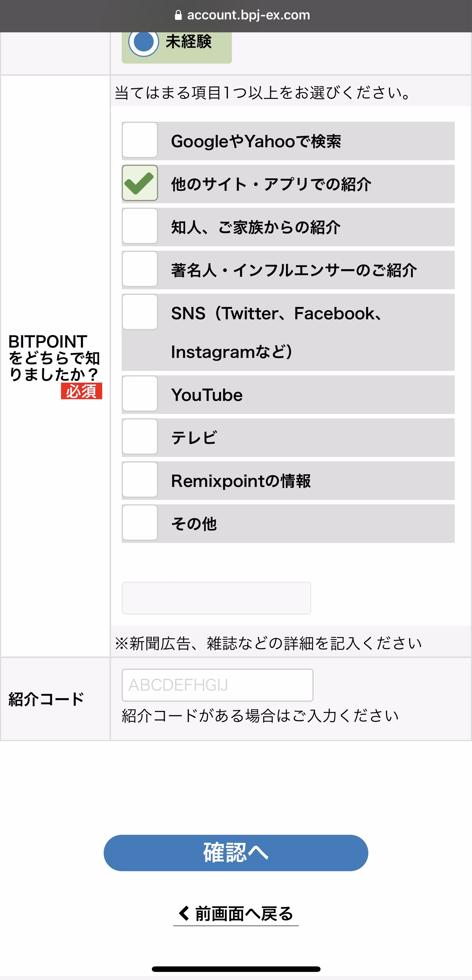Uncheck 他のサイト・アプリでの紹介 checkbox
Image resolution: width=472 pixels, height=980 pixels.
[140, 183]
